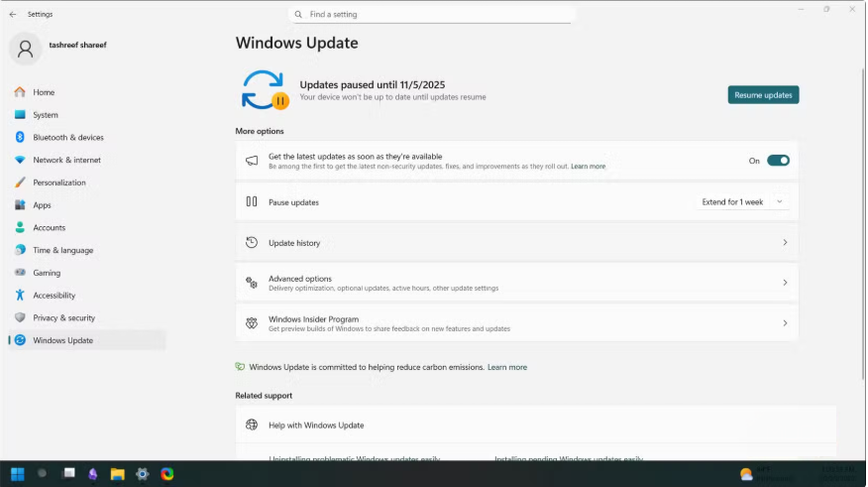Open the Windows Start button on taskbar

pyautogui.click(x=18, y=474)
